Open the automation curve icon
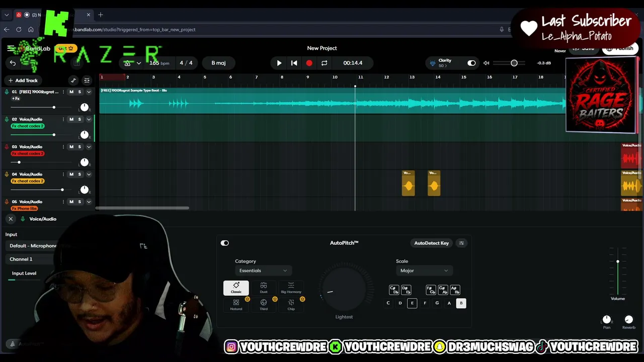Screen dimensions: 644x362 (73, 80)
